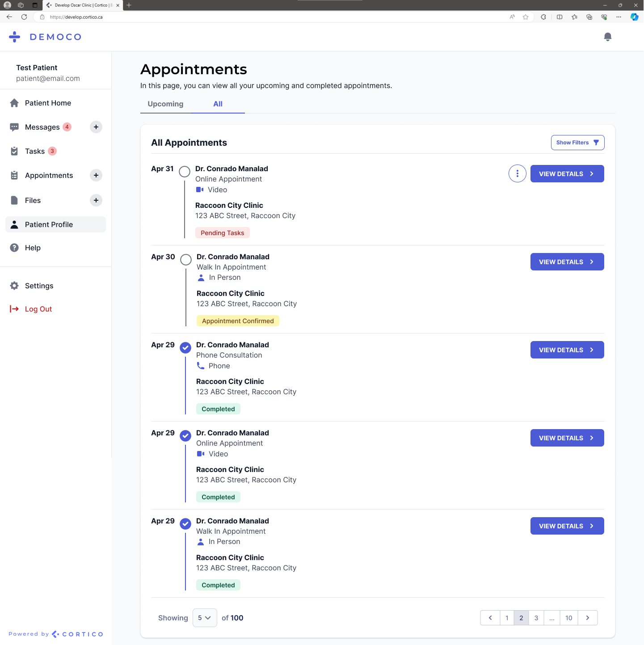The height and width of the screenshot is (645, 644).
Task: Click the Tasks clipboard icon
Action: click(x=14, y=151)
